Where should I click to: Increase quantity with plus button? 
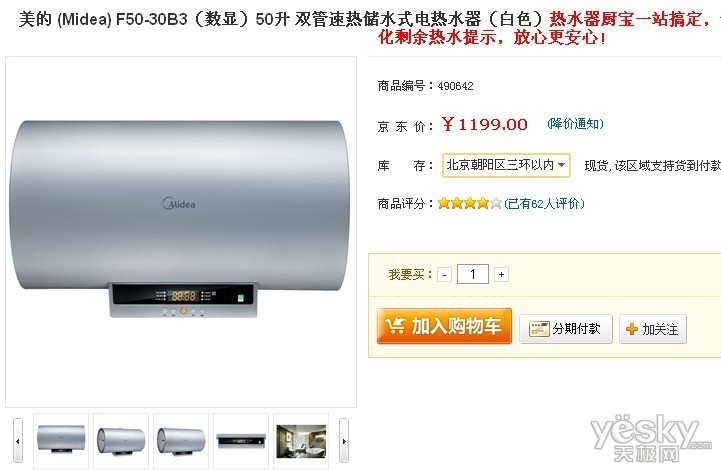501,275
